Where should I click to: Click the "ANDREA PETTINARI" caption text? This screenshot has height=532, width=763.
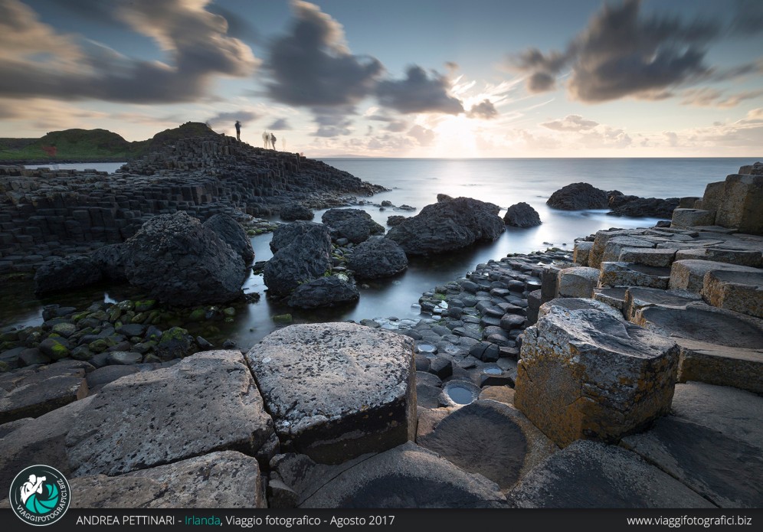125,521
